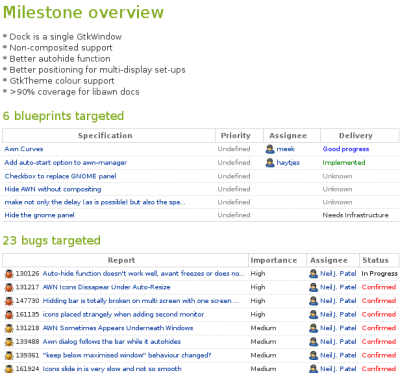The height and width of the screenshot is (373, 400).
Task: Click the bug icon for report 139361
Action: (9, 356)
